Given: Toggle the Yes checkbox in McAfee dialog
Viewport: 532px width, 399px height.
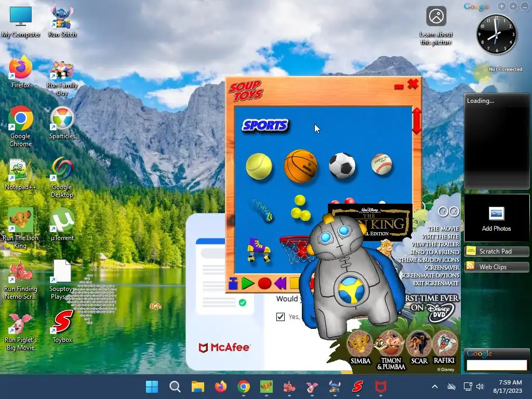Looking at the screenshot, I should [x=280, y=316].
